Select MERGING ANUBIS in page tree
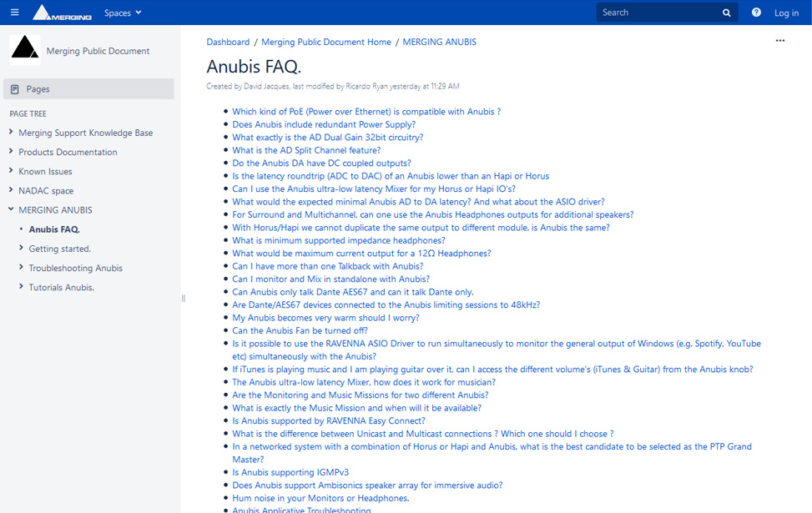The height and width of the screenshot is (513, 812). pyautogui.click(x=55, y=210)
